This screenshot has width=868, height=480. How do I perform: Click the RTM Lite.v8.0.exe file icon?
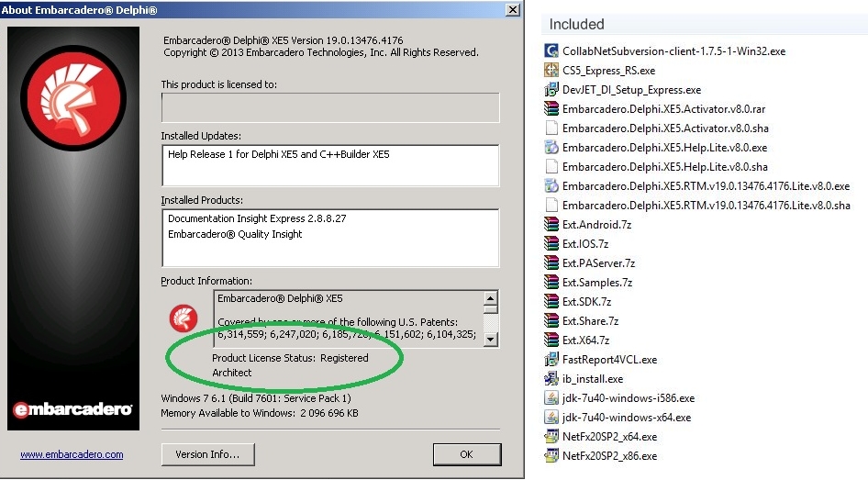[x=551, y=186]
